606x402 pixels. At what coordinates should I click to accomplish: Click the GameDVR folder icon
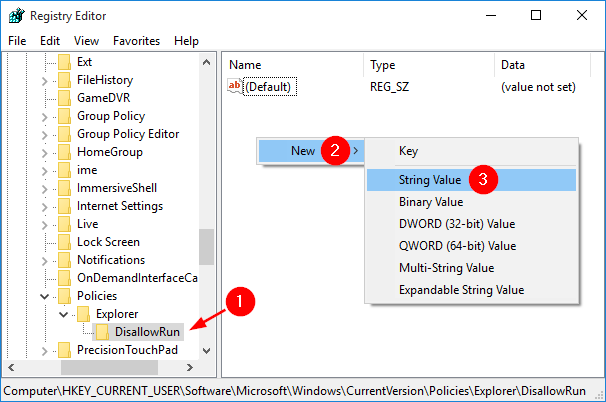point(65,98)
